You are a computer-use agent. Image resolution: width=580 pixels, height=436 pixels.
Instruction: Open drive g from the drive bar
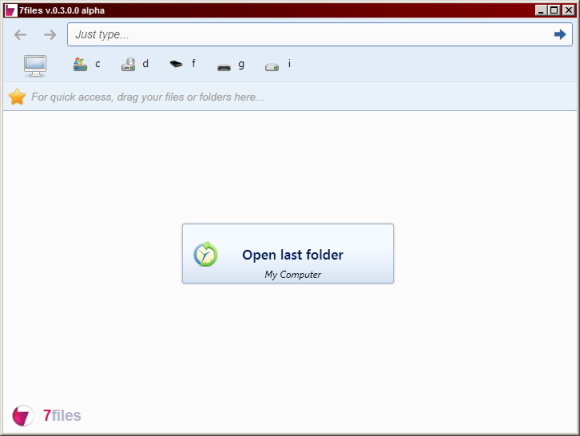click(x=230, y=66)
